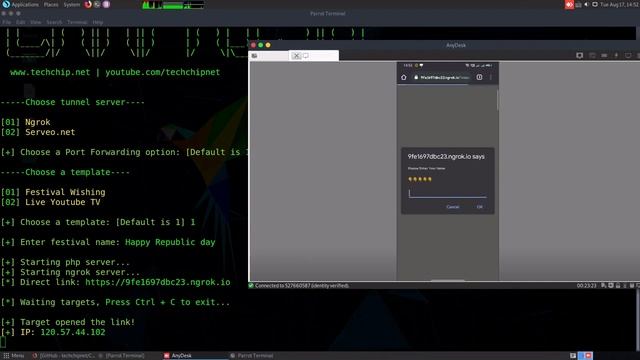Click the AnyDesk toolbar display settings icon
The width and height of the screenshot is (640, 360).
(628, 55)
